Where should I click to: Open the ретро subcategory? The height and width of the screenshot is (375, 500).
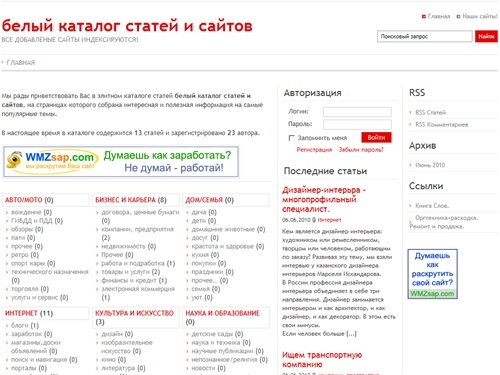pyautogui.click(x=20, y=255)
